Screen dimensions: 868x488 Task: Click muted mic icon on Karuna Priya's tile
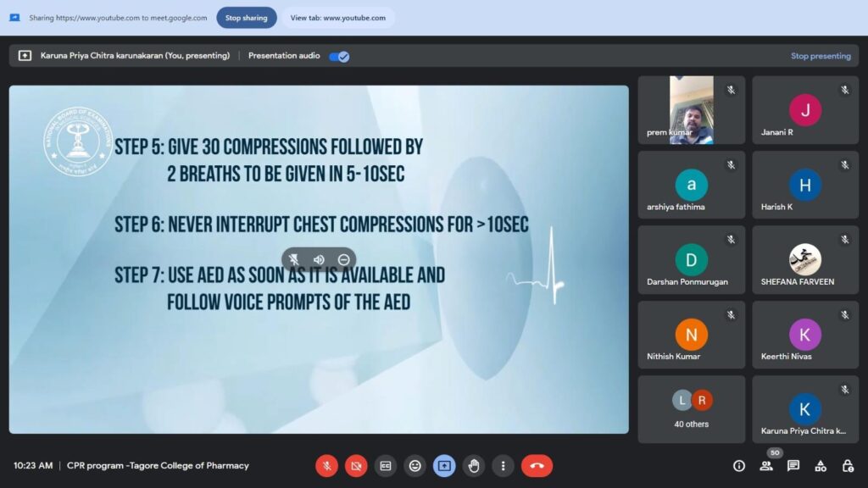click(x=845, y=390)
